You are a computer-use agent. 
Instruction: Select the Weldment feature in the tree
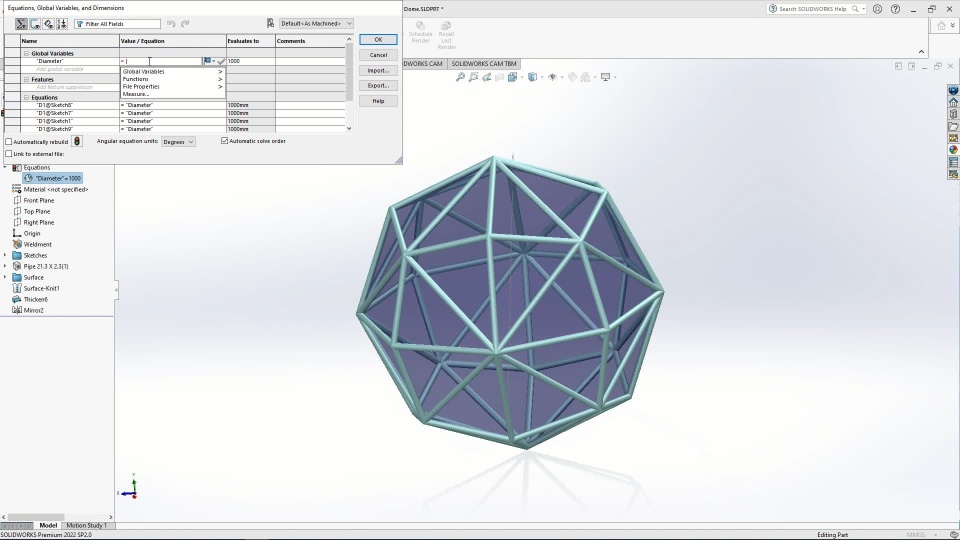[x=32, y=244]
